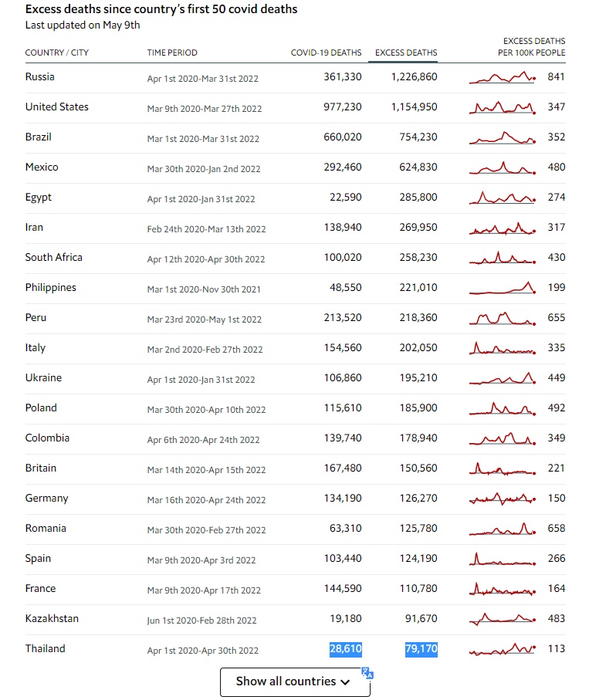Viewport: 589px width, 700px height.
Task: Select the Philippines sparkline chart
Action: pos(503,288)
